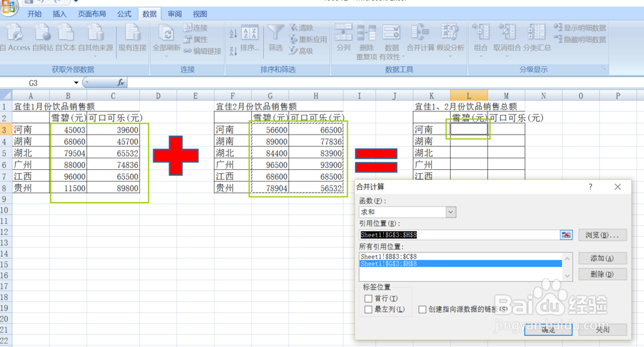Open 数据有效性 validation

pyautogui.click(x=392, y=42)
